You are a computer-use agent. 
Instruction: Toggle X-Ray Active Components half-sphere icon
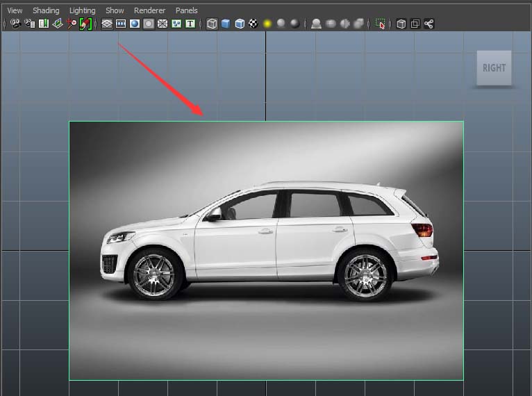click(x=344, y=24)
